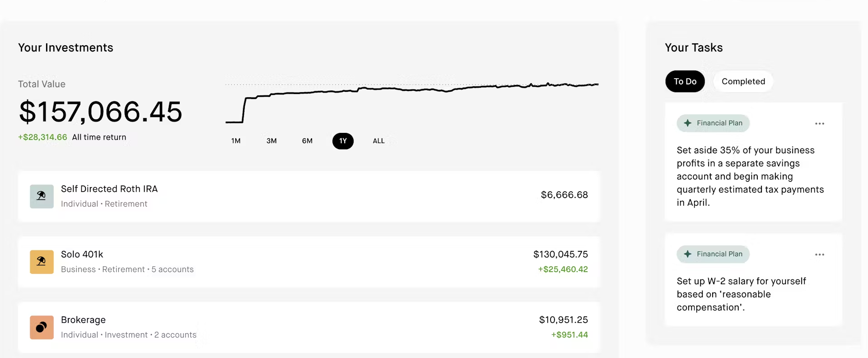Click sparkle icon on second Financial Plan tag
Screen dimensions: 868x358
point(687,254)
